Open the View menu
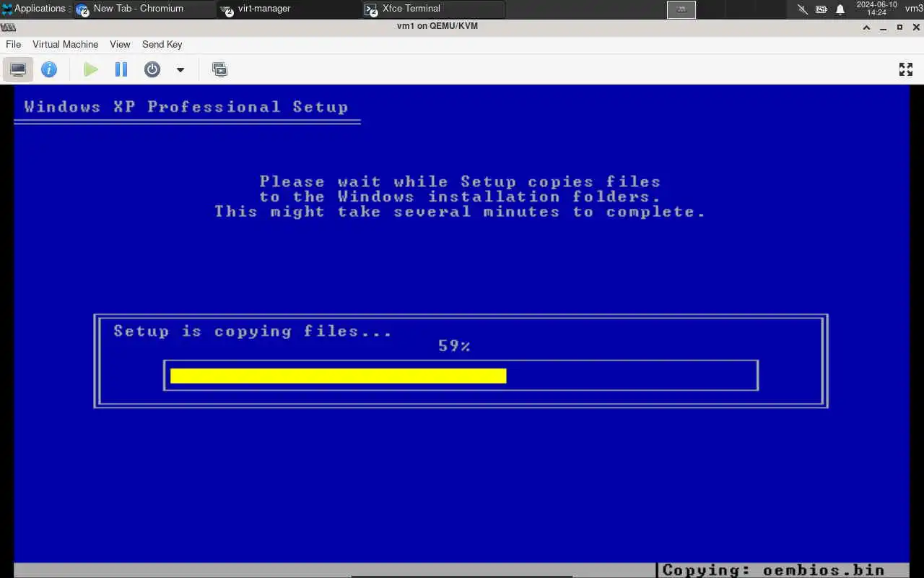The image size is (924, 578). (x=120, y=44)
